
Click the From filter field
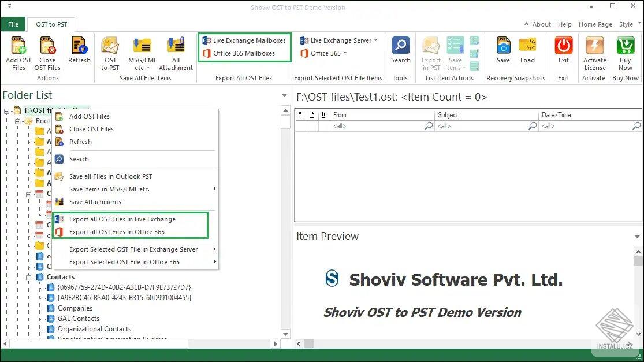pos(382,126)
